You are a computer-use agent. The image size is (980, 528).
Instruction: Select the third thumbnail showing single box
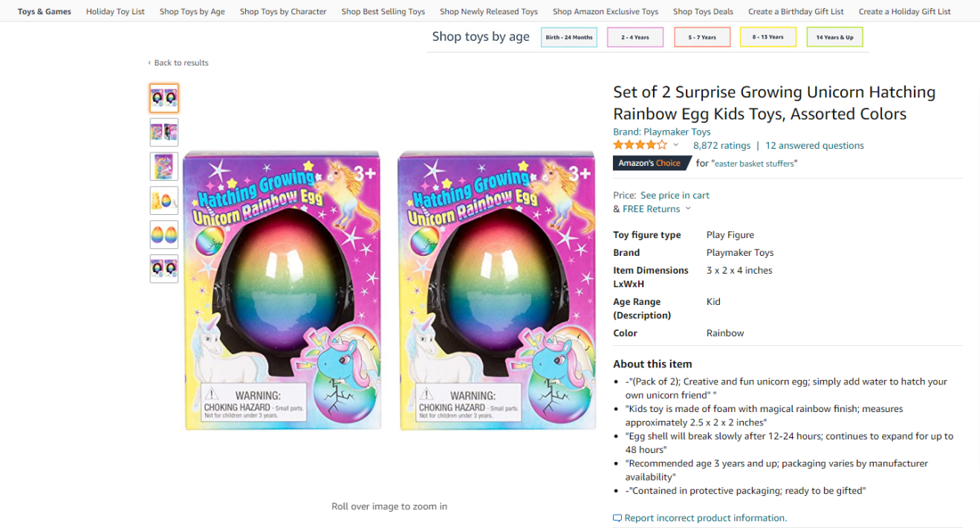(164, 166)
